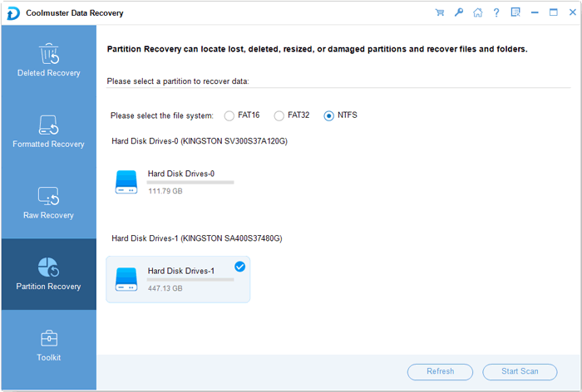
Task: Click the KINGSTON SA400S37480G drive heading
Action: [x=197, y=238]
